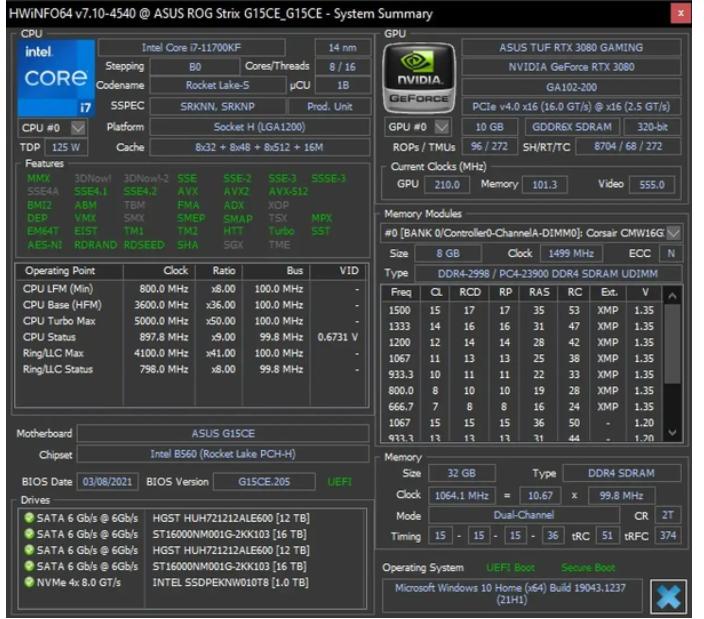Viewport: 704px width, 619px height.
Task: Click the ASUS TUF RTX 3080 GAMING field
Action: coord(571,48)
